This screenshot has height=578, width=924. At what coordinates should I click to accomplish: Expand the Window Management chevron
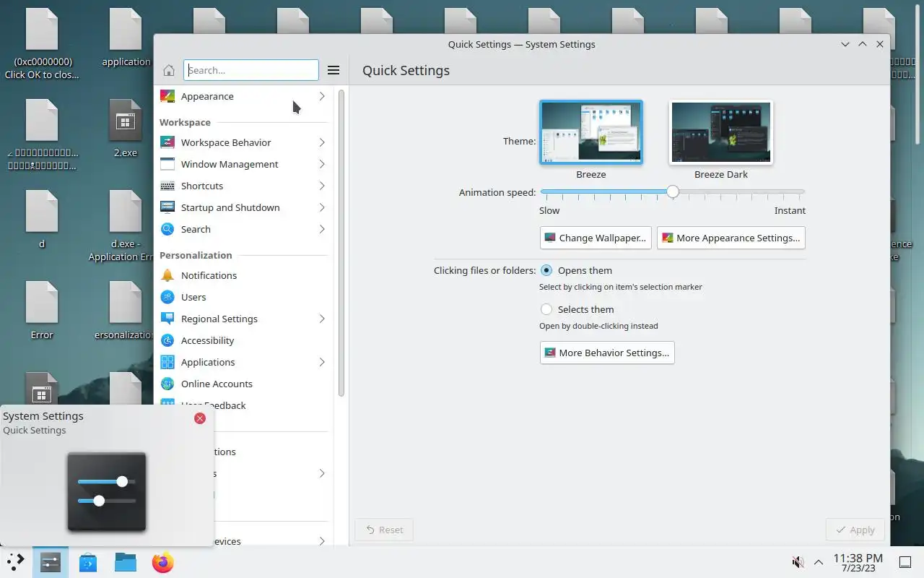click(322, 164)
